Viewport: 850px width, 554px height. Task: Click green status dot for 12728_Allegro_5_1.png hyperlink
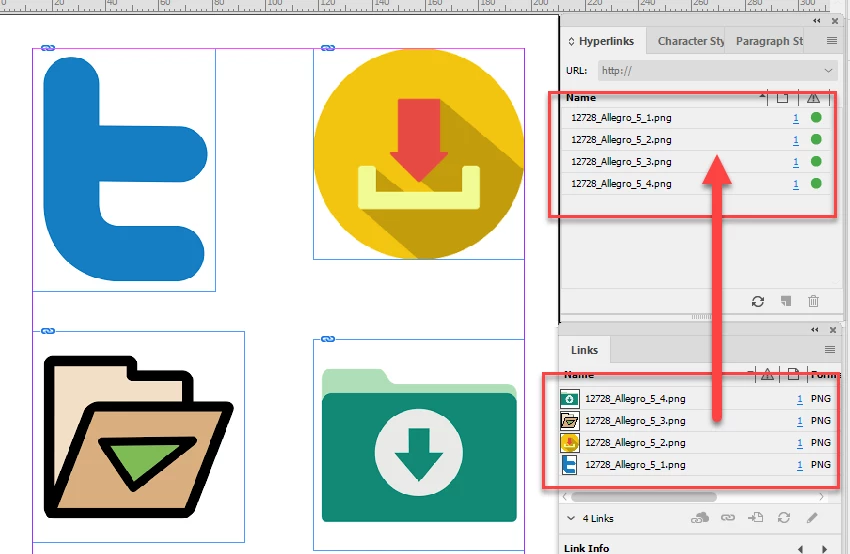816,118
